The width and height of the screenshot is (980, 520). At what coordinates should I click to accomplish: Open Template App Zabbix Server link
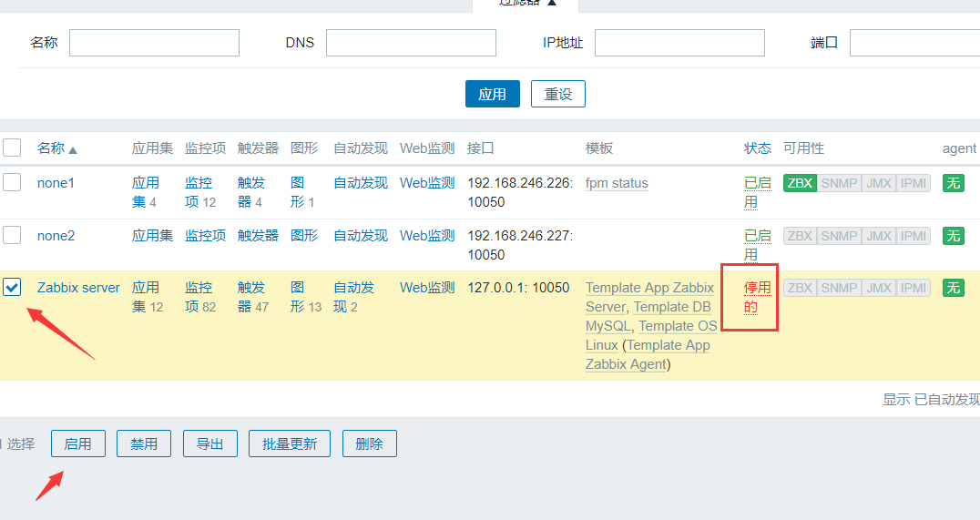[650, 297]
